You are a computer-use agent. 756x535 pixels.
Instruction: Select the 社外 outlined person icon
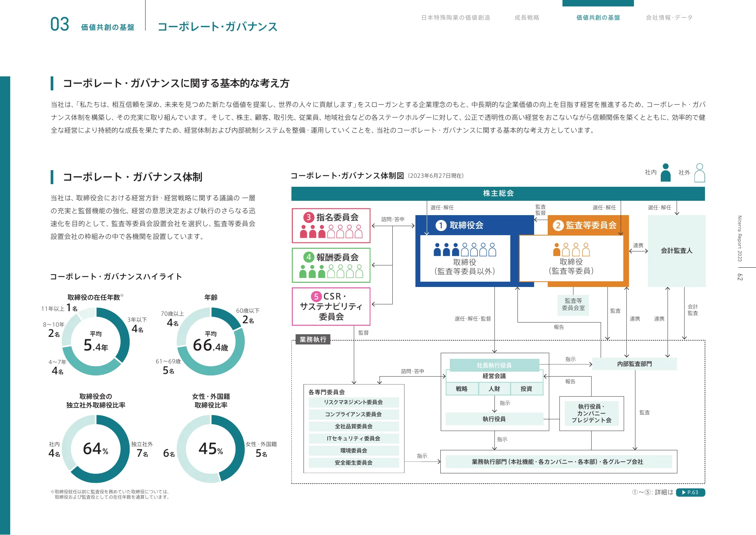[x=700, y=174]
